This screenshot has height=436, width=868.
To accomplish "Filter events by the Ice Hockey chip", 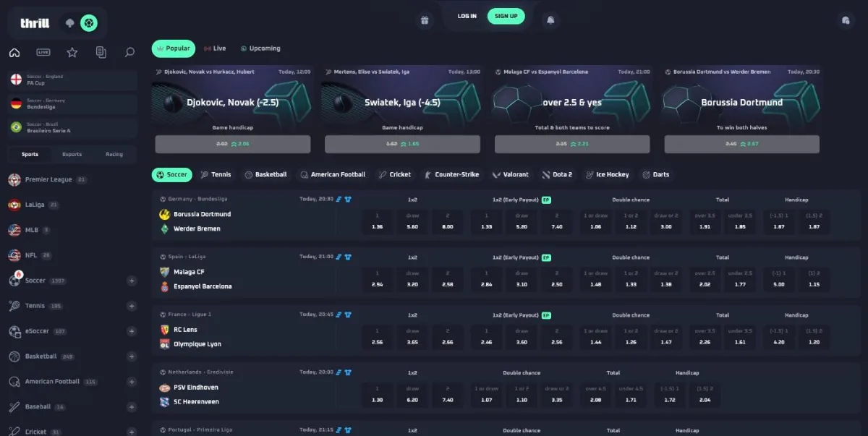I will tap(608, 174).
